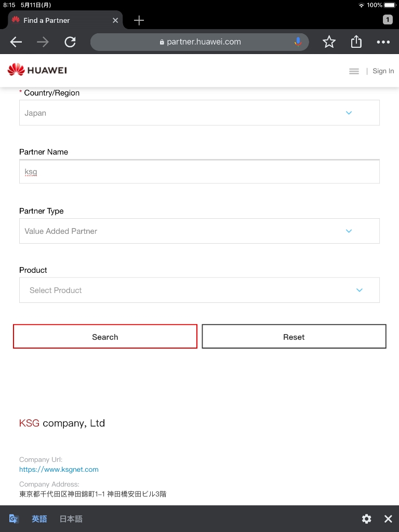Bookmark page with the star icon
This screenshot has height=532, width=399.
329,42
